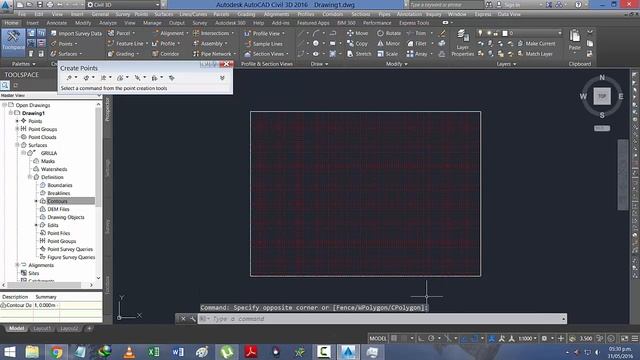The height and width of the screenshot is (360, 640).
Task: Open the Modify ribbon tab
Action: pyautogui.click(x=83, y=23)
